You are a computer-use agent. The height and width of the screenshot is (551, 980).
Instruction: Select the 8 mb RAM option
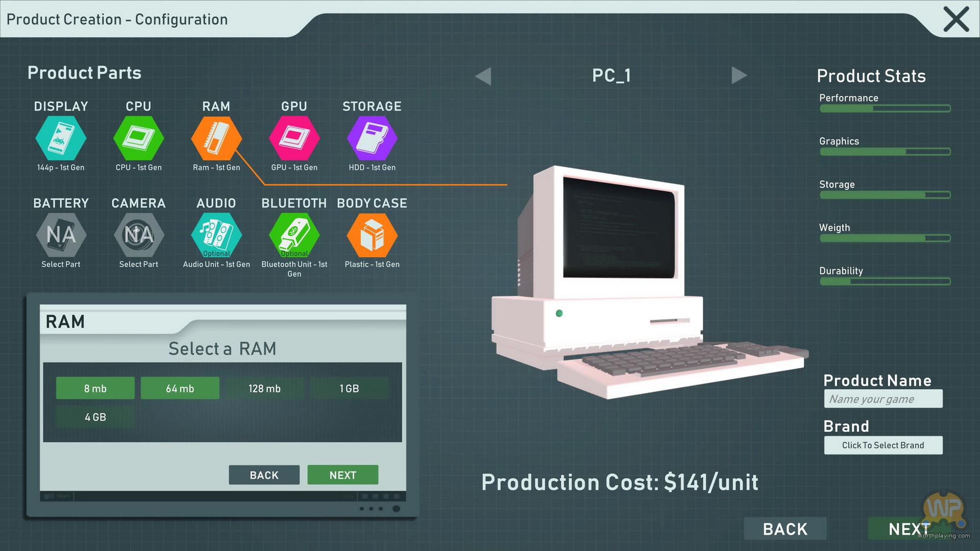click(x=95, y=388)
